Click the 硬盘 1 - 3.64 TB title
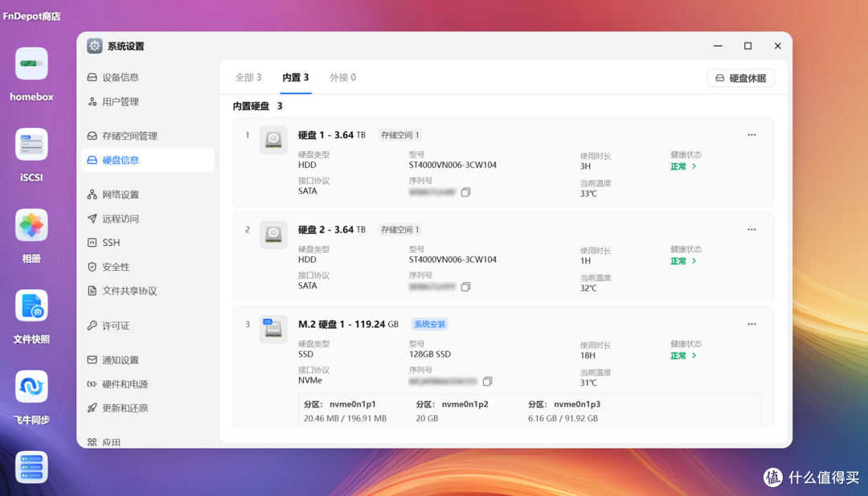 point(332,135)
